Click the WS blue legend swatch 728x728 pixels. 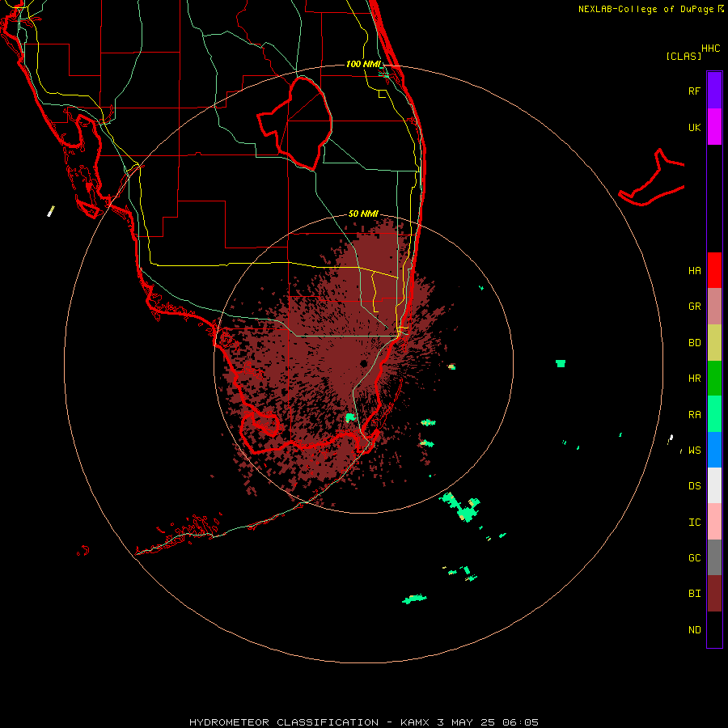pos(714,450)
